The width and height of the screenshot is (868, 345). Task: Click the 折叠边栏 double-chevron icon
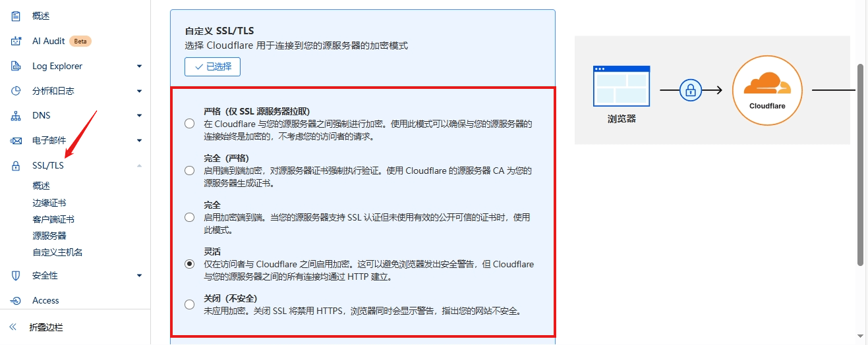click(x=13, y=327)
